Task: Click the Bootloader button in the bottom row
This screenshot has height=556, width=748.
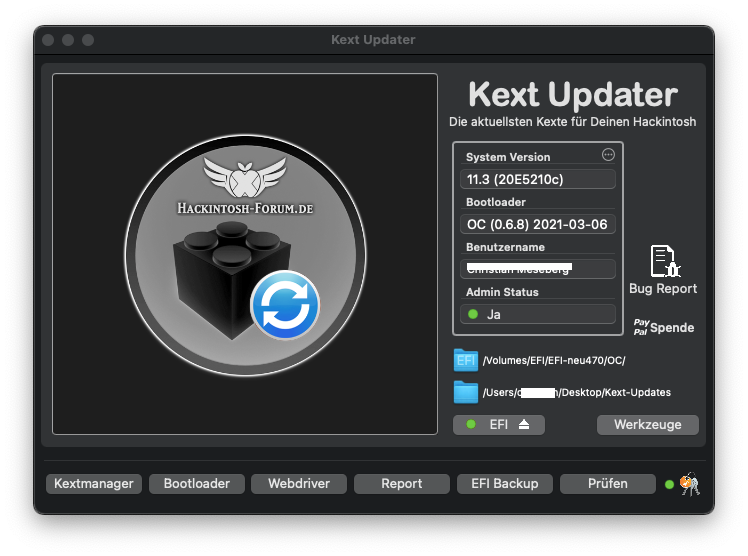Action: coord(197,484)
